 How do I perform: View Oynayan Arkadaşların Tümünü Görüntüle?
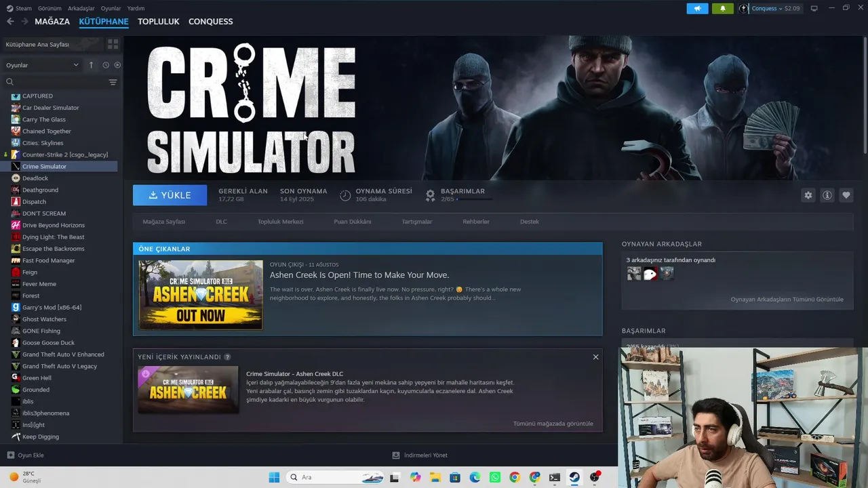coord(787,300)
